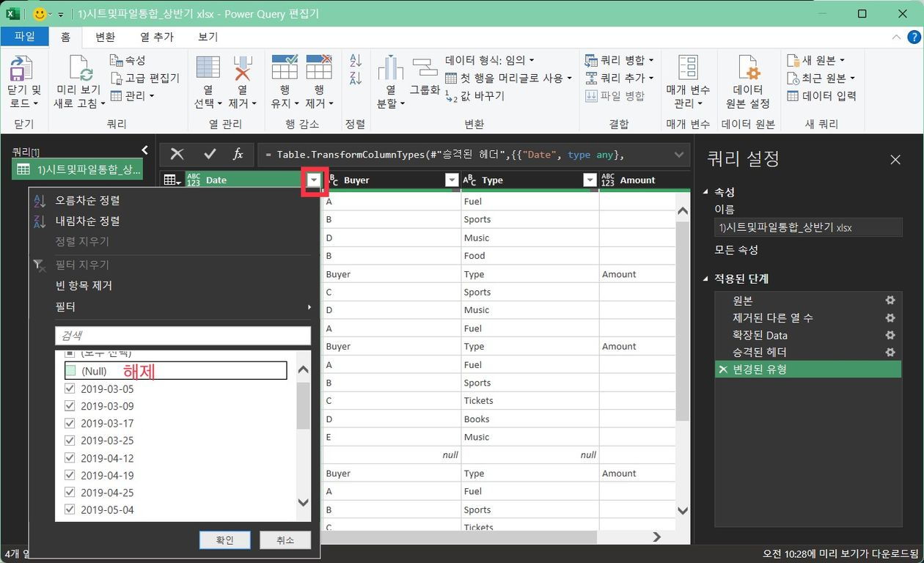924x563 pixels.
Task: Click Split Column (열 분할) icon
Action: [391, 68]
